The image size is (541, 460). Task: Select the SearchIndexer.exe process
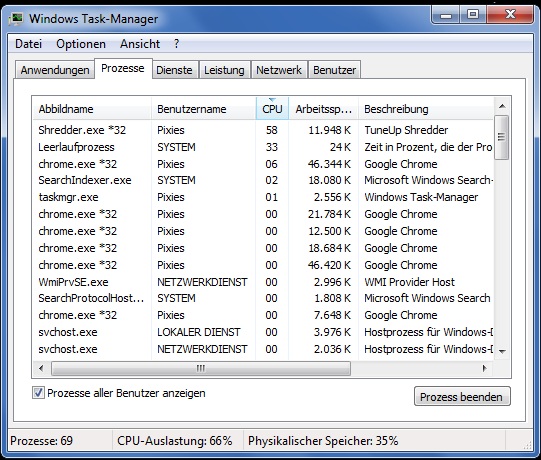pyautogui.click(x=263, y=180)
